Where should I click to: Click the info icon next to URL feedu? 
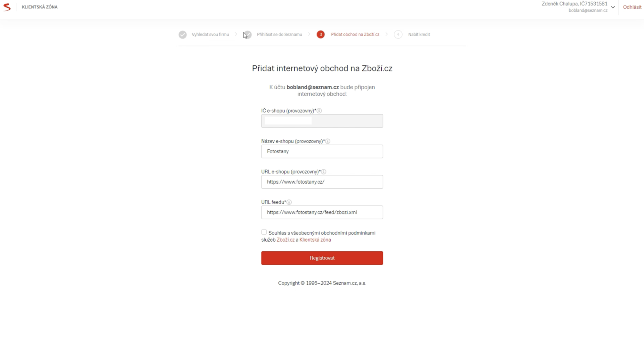[289, 202]
